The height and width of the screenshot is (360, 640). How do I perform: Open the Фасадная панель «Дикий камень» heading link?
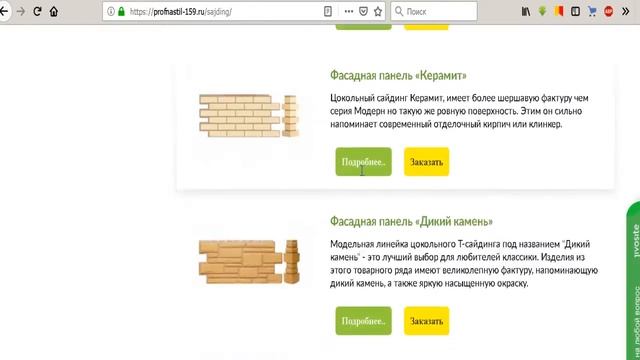click(411, 221)
